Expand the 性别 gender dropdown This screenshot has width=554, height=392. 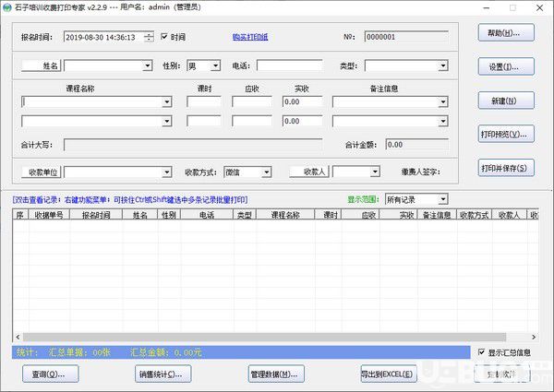click(215, 65)
